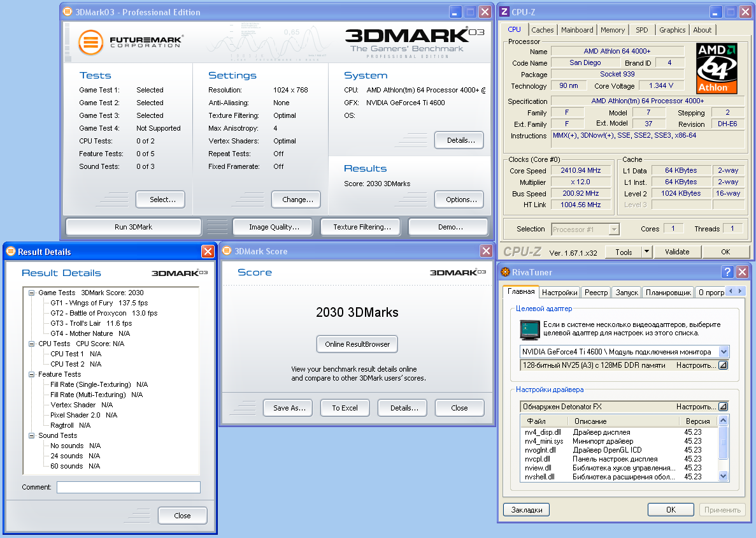This screenshot has width=756, height=538.
Task: Open the Memory tab in CPU-Z
Action: [x=613, y=30]
